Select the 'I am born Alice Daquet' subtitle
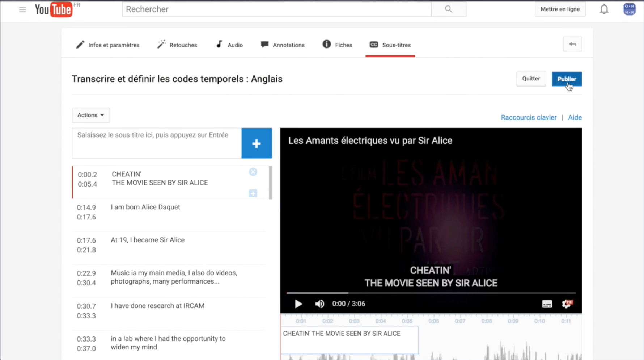Screen dimensions: 644x360 coord(145,207)
